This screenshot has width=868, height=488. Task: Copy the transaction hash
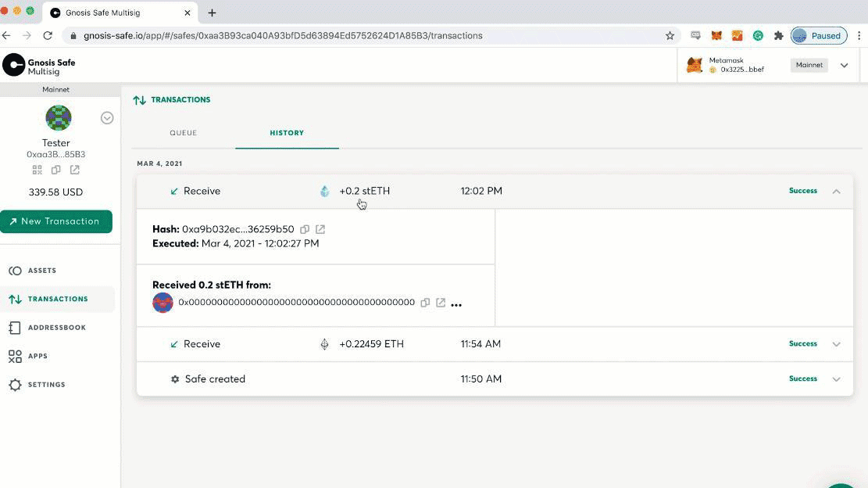pos(305,229)
